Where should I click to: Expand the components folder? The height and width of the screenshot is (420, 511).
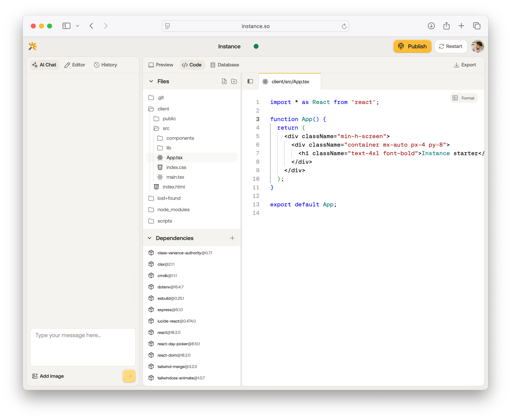(180, 138)
